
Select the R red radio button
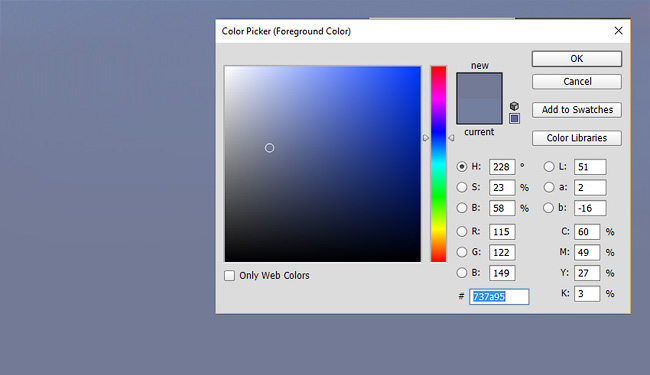(461, 232)
